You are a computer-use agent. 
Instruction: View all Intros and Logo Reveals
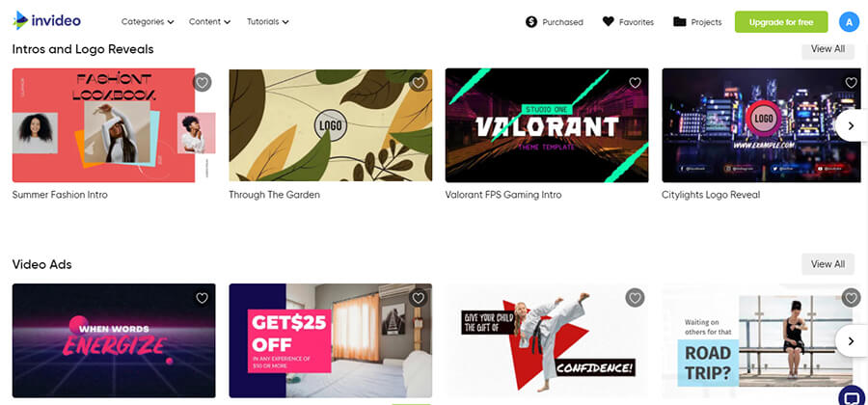[x=827, y=49]
